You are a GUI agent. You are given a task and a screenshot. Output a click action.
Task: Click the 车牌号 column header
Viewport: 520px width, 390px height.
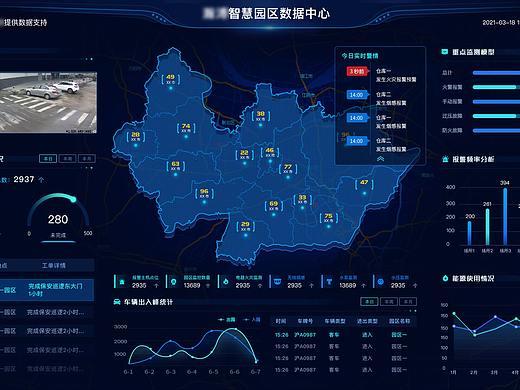tap(305, 321)
